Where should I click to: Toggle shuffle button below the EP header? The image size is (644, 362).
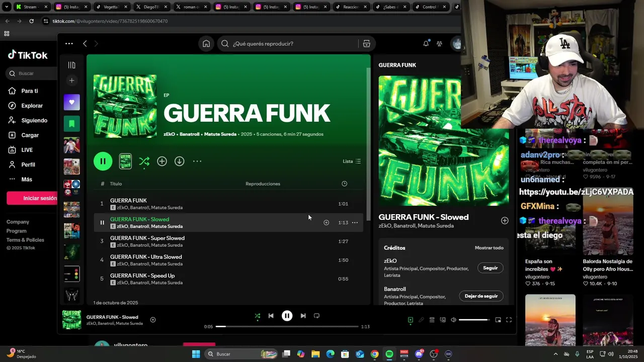pos(144,161)
